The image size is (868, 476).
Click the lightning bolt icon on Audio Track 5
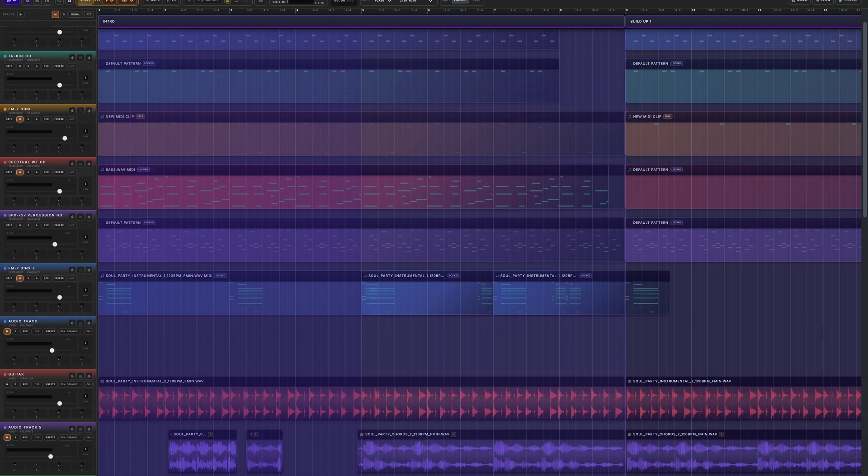click(72, 429)
